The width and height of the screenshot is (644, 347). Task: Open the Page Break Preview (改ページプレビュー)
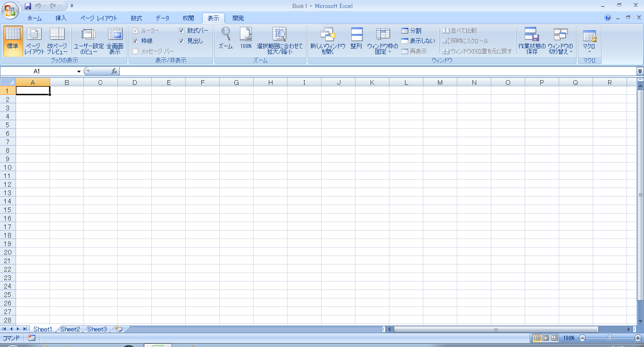point(57,41)
